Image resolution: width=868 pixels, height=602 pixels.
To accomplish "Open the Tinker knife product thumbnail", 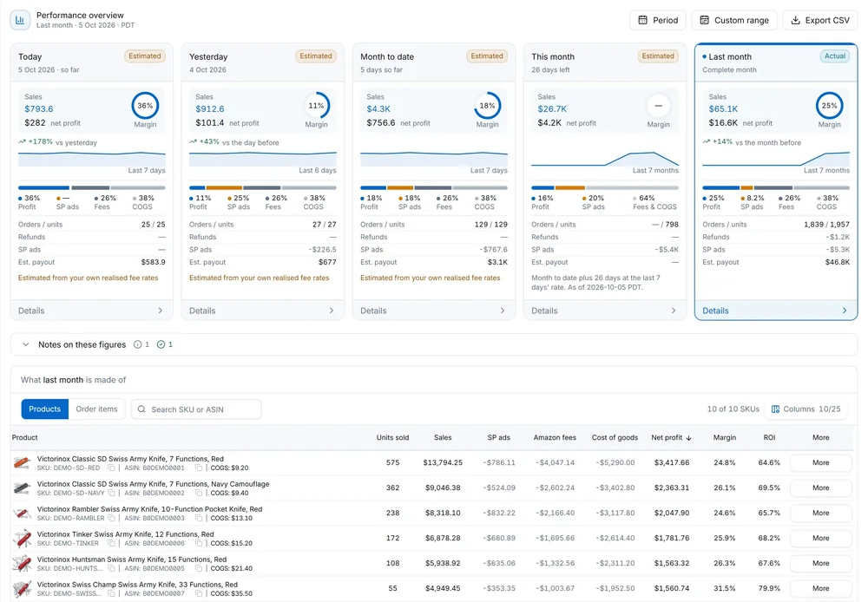I will (22, 539).
